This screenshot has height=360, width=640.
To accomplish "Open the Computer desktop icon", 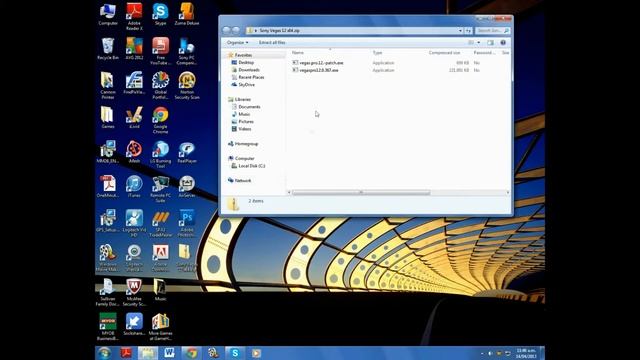I will tap(108, 14).
